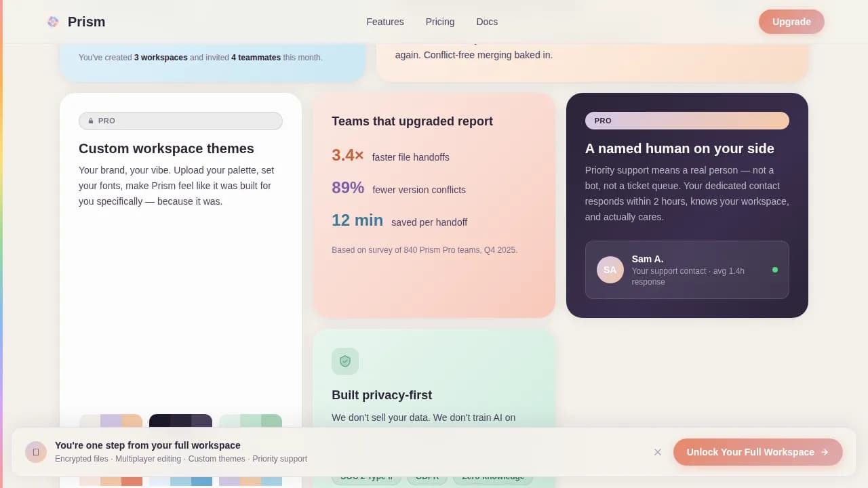Viewport: 868px width, 488px height.
Task: Click the '3 workspaces' bold text
Action: 161,58
